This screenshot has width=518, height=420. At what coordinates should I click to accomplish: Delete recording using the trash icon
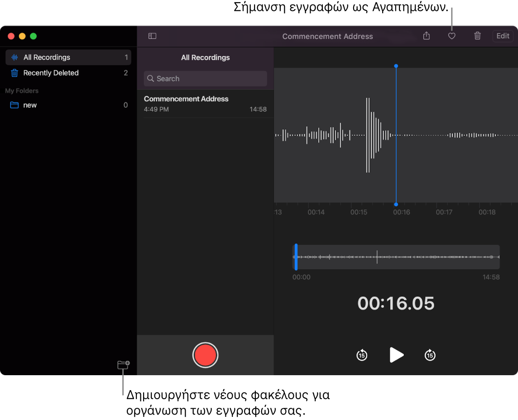(477, 36)
